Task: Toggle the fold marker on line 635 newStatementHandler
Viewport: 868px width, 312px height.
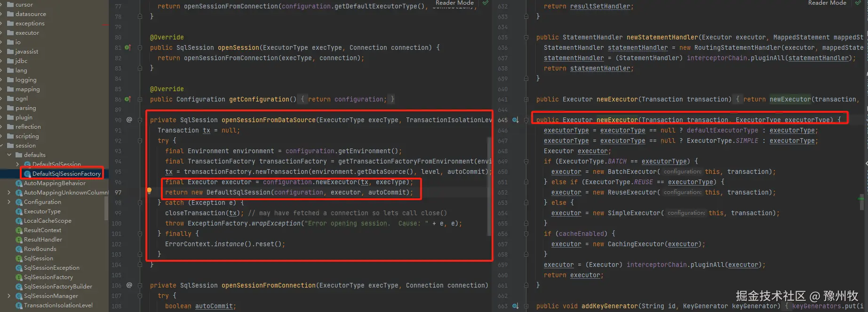Action: click(x=526, y=37)
